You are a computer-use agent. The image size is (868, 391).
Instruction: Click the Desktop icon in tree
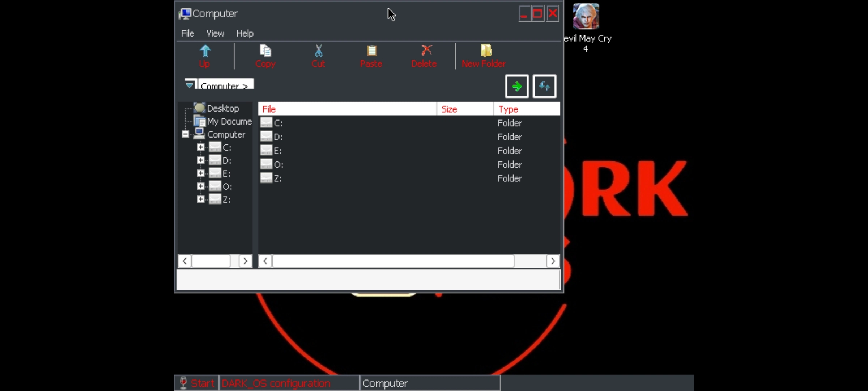[200, 108]
